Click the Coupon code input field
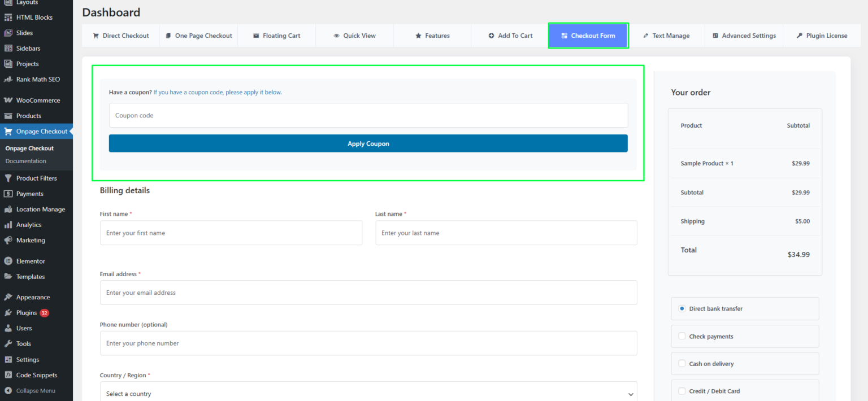 coord(368,115)
